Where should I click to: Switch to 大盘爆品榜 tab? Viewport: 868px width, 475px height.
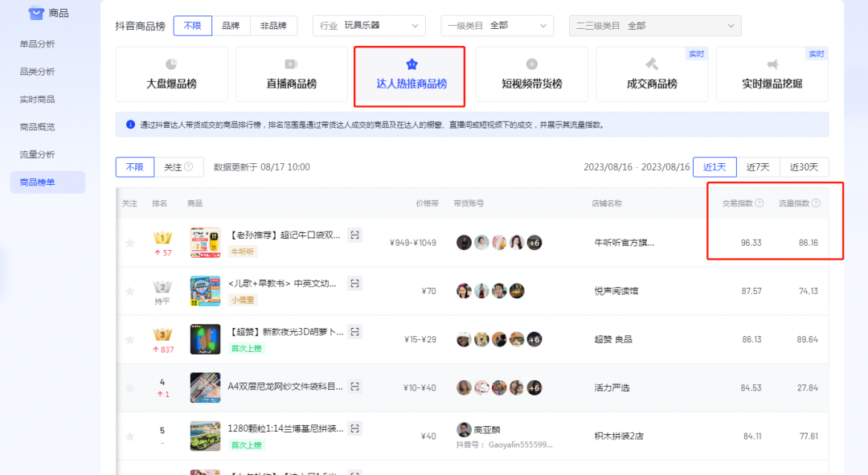(x=172, y=74)
